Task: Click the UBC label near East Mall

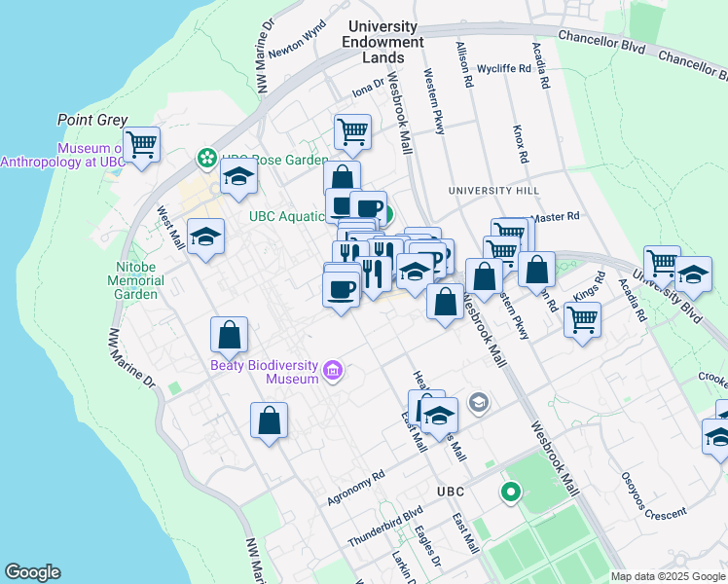Action: tap(451, 492)
